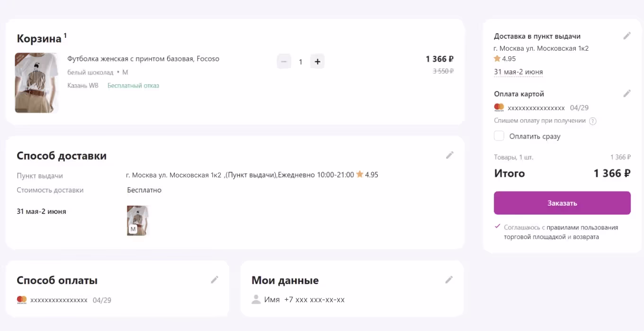Click the quantity field showing 1
Viewport: 644px width, 331px height.
pyautogui.click(x=300, y=62)
